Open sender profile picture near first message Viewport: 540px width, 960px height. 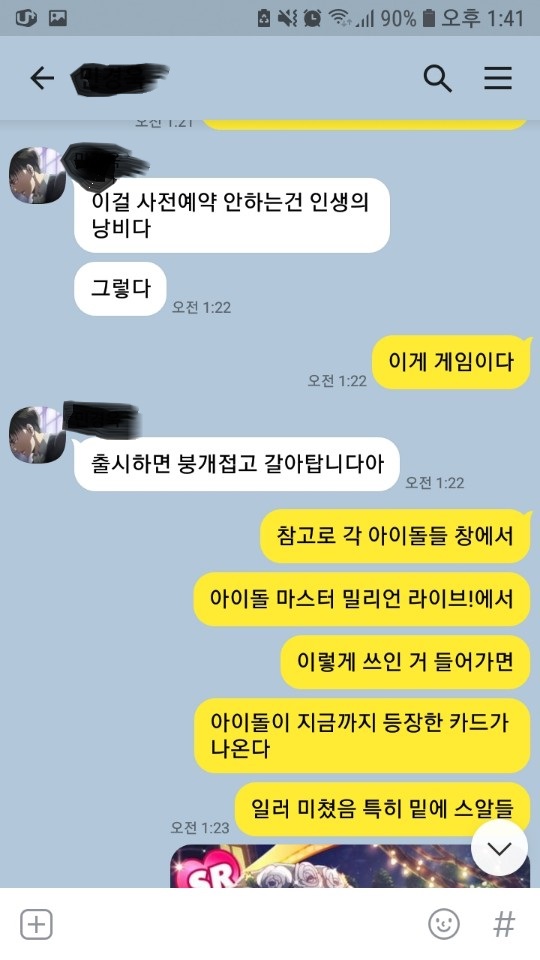click(37, 175)
